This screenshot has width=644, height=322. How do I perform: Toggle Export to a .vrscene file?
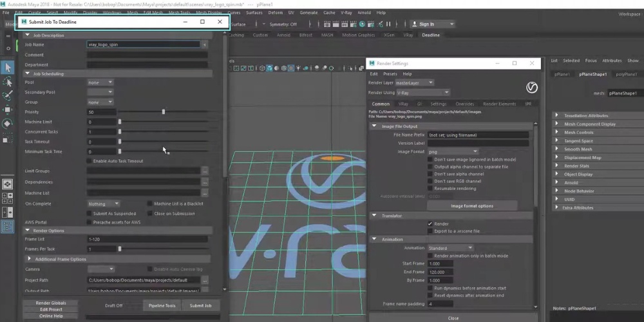point(430,231)
